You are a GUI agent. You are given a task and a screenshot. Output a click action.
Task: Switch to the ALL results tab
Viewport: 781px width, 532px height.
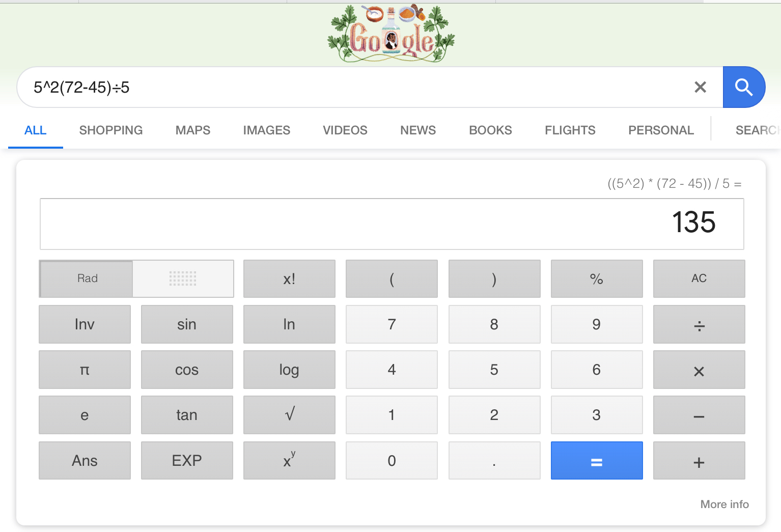click(36, 130)
